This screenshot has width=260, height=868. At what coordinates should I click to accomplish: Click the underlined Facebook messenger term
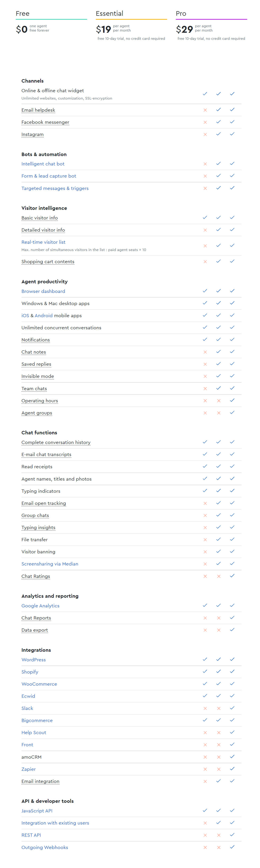click(x=45, y=122)
